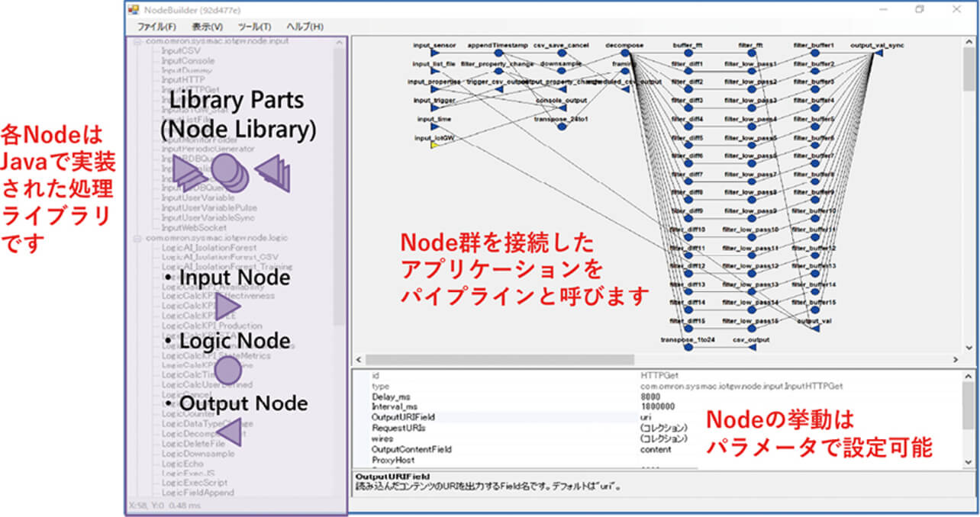
Task: Open the ツール(T) menu
Action: pos(255,26)
